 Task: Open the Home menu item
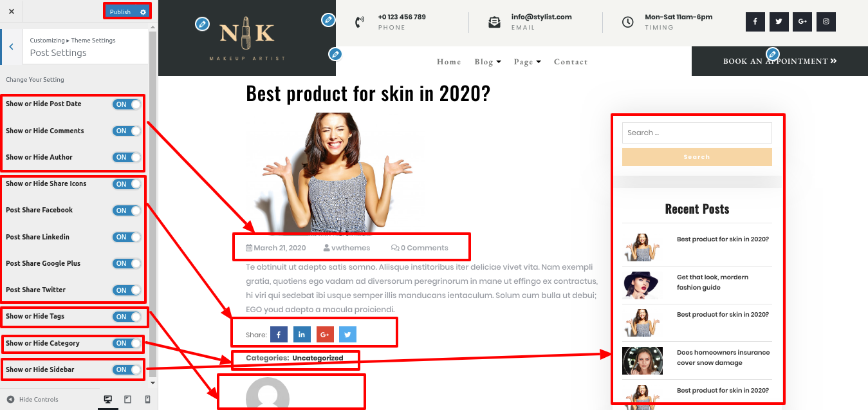tap(449, 62)
